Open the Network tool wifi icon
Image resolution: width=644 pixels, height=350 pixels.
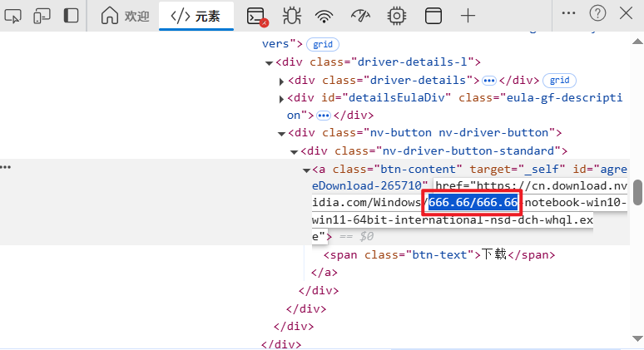click(x=325, y=15)
